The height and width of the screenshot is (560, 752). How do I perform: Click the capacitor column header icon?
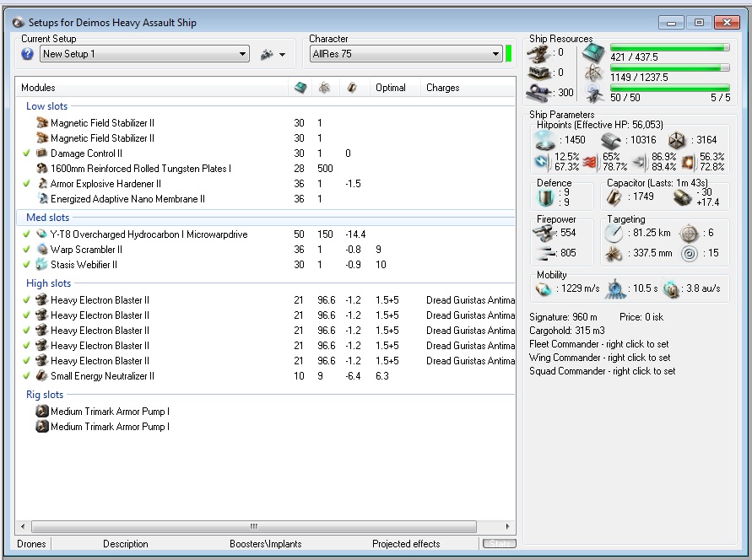(352, 88)
